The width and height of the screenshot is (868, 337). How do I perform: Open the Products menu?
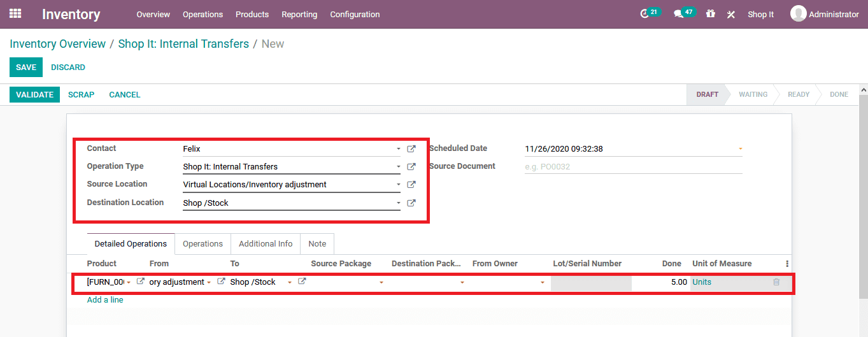tap(252, 14)
